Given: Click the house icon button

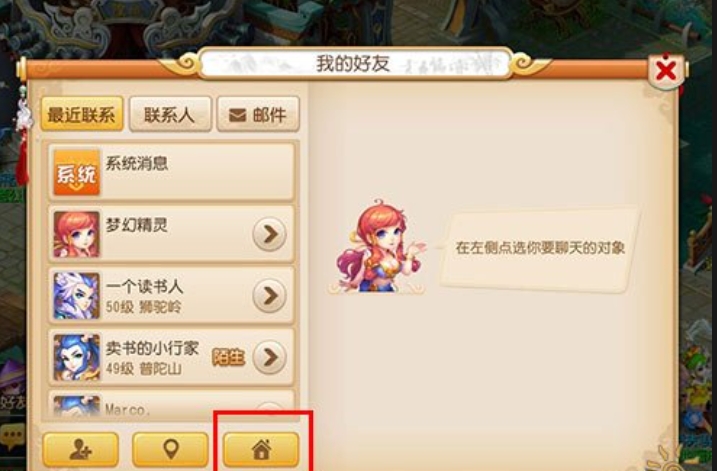Looking at the screenshot, I should click(x=261, y=450).
